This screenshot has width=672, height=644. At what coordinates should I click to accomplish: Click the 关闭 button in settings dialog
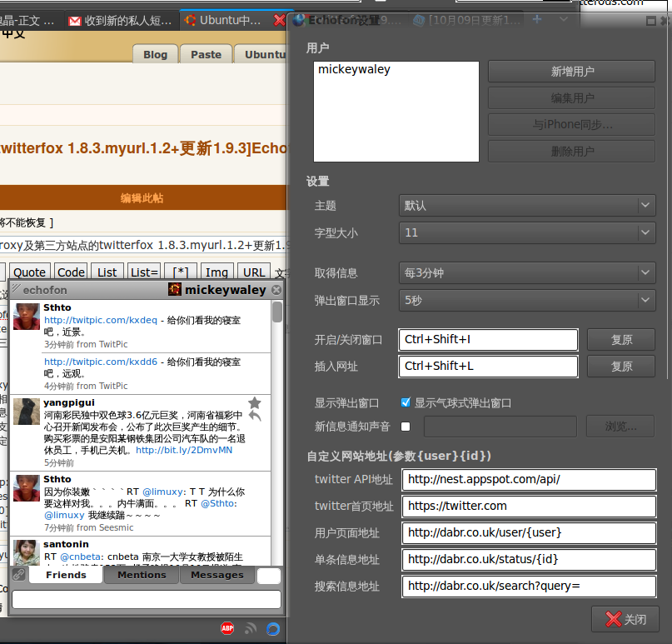point(625,619)
